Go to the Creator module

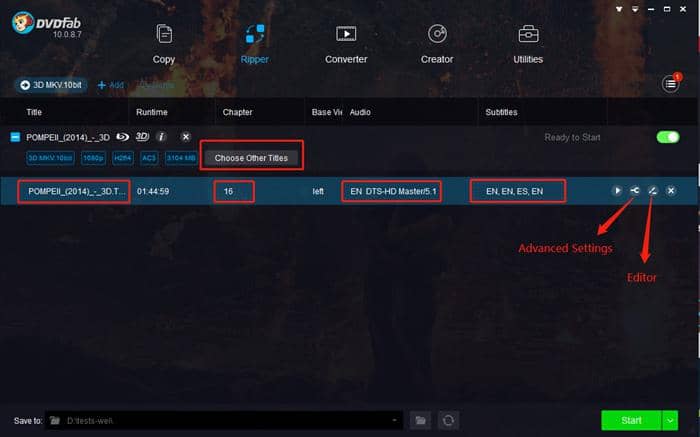click(437, 44)
